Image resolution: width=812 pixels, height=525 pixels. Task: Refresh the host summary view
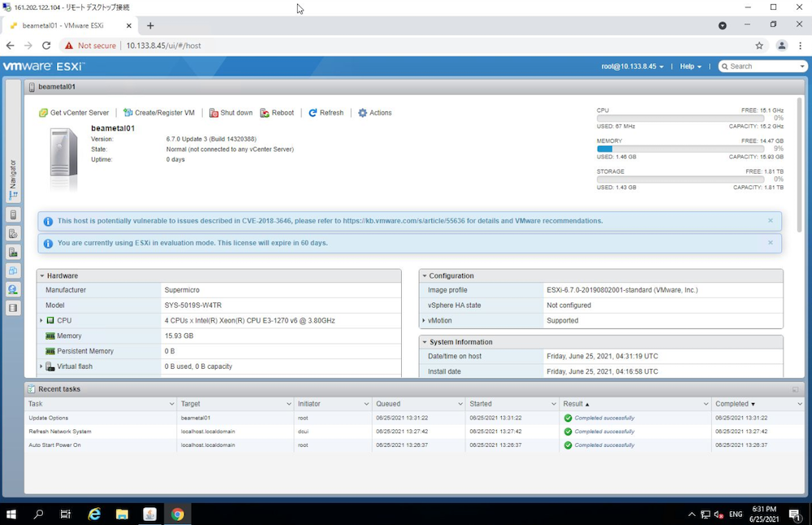[x=326, y=113]
